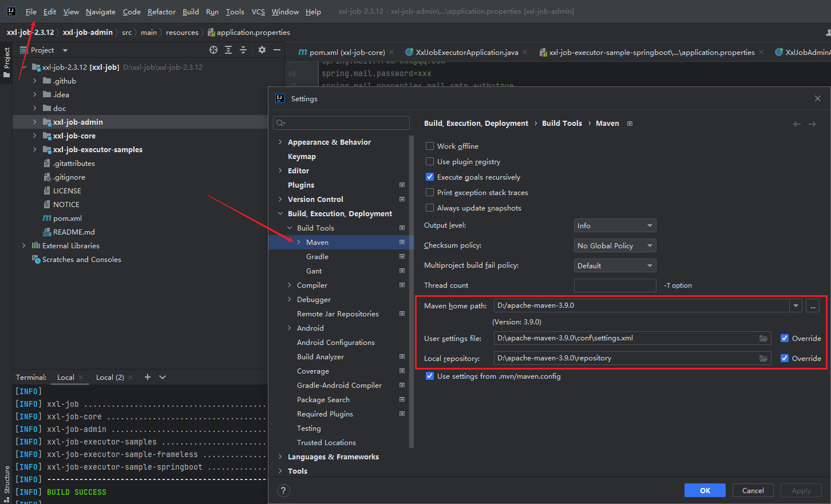Image resolution: width=831 pixels, height=504 pixels.
Task: Go forward in Settings navigation history
Action: (x=812, y=124)
